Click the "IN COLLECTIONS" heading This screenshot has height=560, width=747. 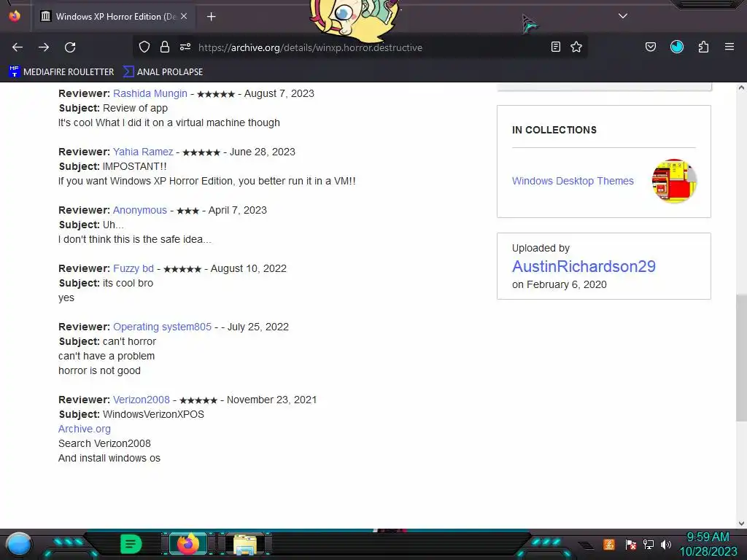pos(554,130)
